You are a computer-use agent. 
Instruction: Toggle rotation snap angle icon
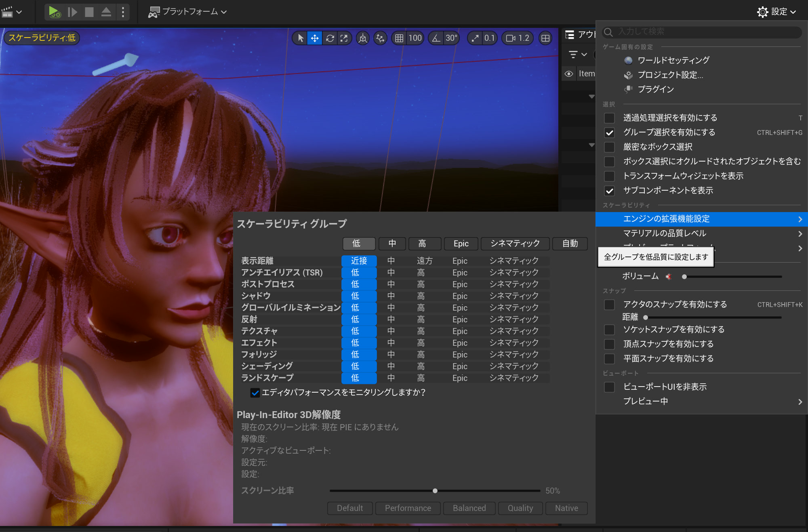point(436,38)
